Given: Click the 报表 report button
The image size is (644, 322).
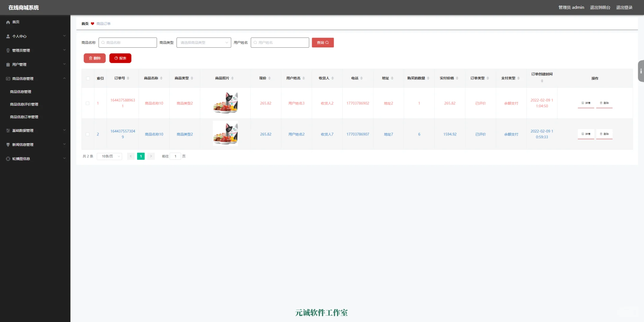Looking at the screenshot, I should click(x=120, y=58).
